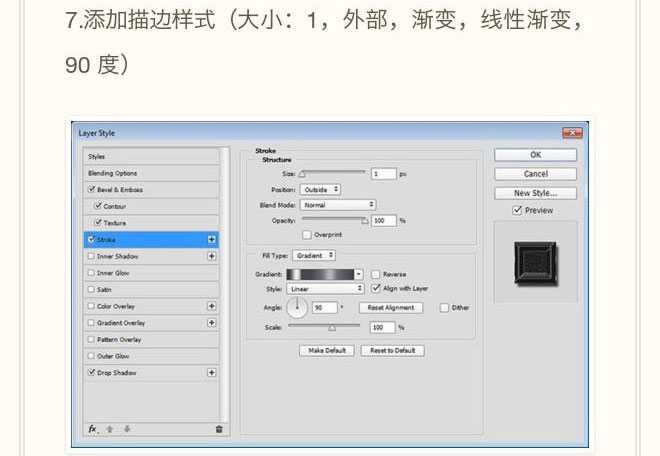Image resolution: width=660 pixels, height=456 pixels.
Task: Toggle the Reverse gradient checkbox
Action: click(375, 273)
